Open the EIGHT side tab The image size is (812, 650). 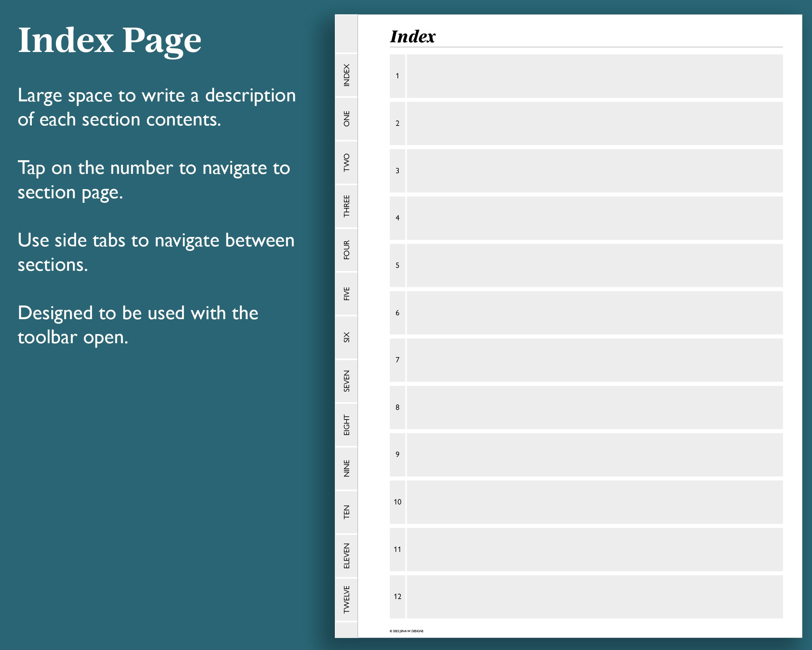click(346, 425)
